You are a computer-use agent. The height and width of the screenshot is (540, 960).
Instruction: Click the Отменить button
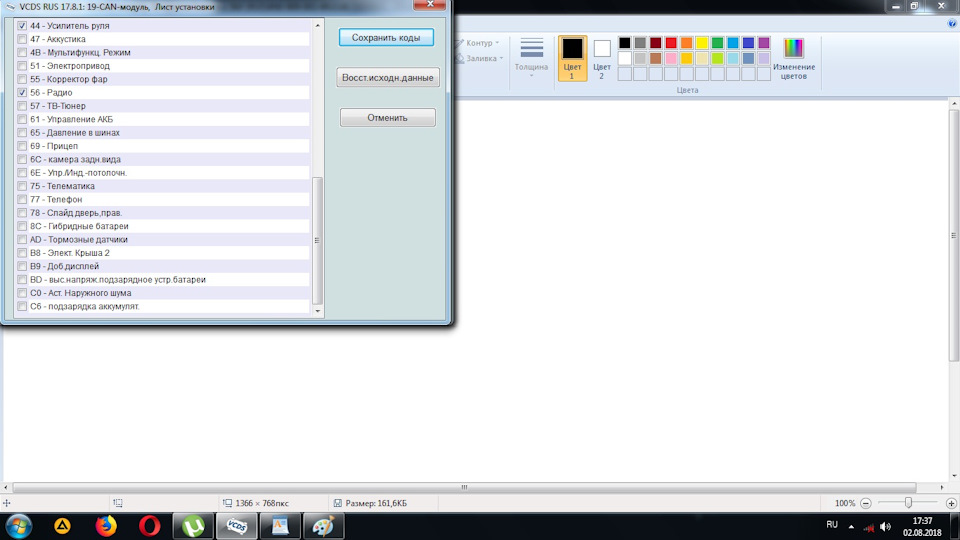click(388, 118)
